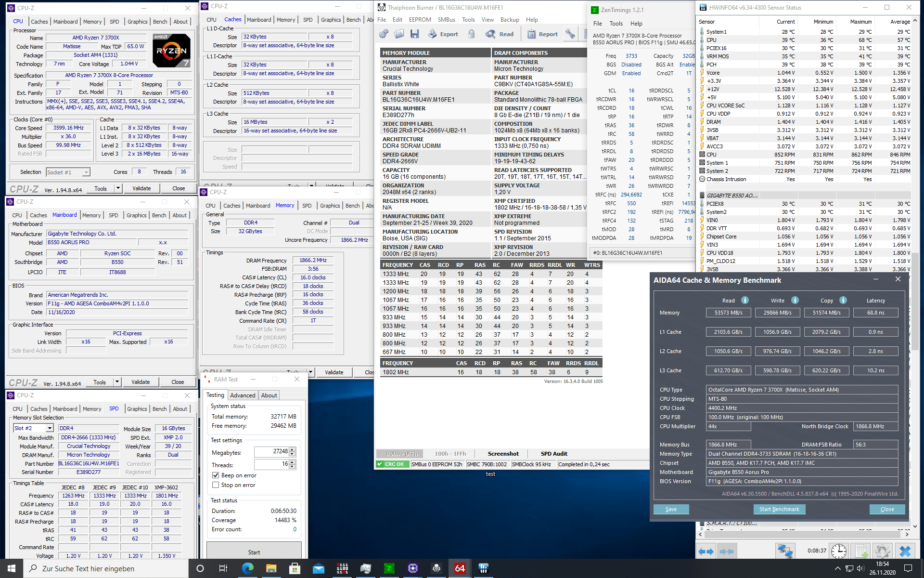
Task: Click the Report button in Thaiphoon Burner
Action: tap(543, 34)
